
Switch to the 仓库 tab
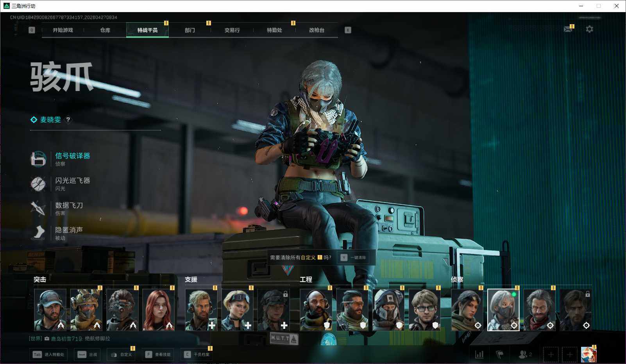(105, 30)
